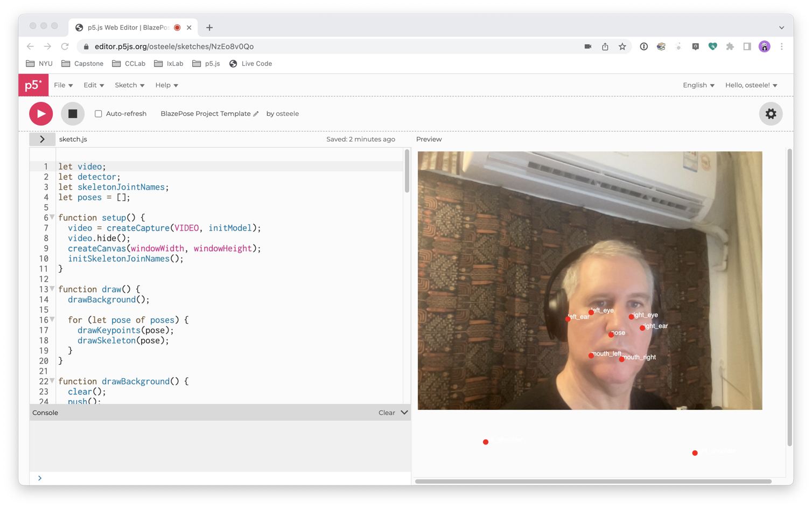Click the preview horizontal scrollbar
This screenshot has height=508, width=812.
[x=593, y=481]
